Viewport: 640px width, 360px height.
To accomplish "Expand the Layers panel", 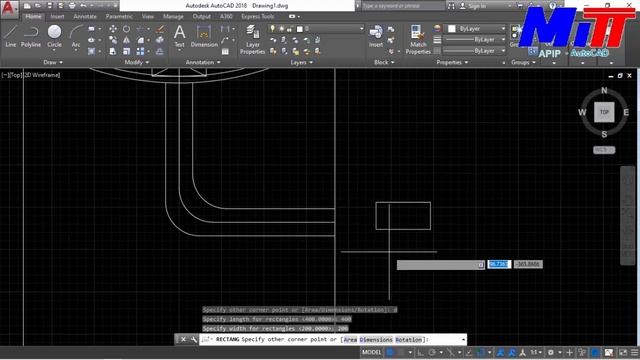I will [x=302, y=62].
